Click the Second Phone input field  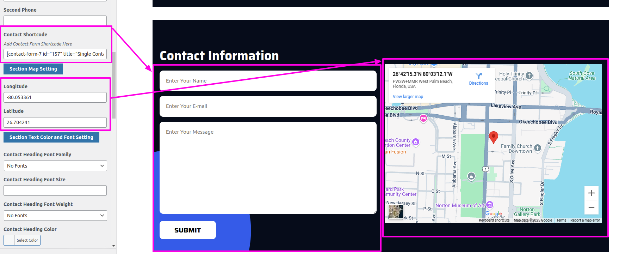pyautogui.click(x=55, y=20)
